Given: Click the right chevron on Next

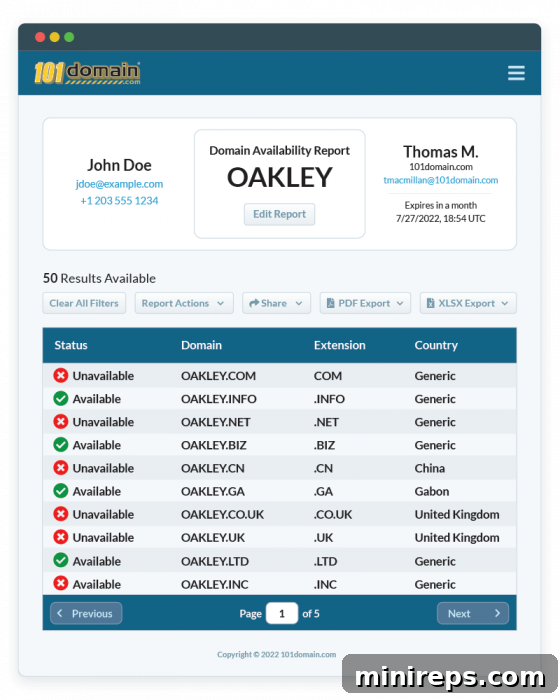Looking at the screenshot, I should pyautogui.click(x=497, y=613).
